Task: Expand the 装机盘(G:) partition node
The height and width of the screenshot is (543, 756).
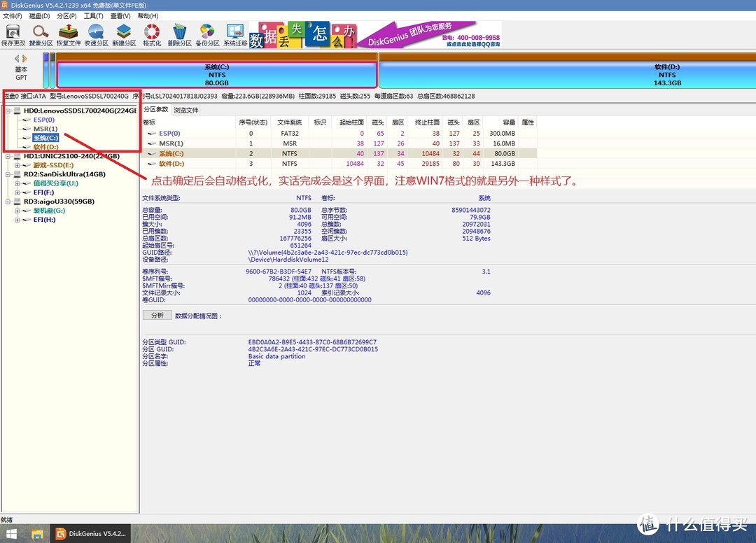Action: tap(17, 211)
